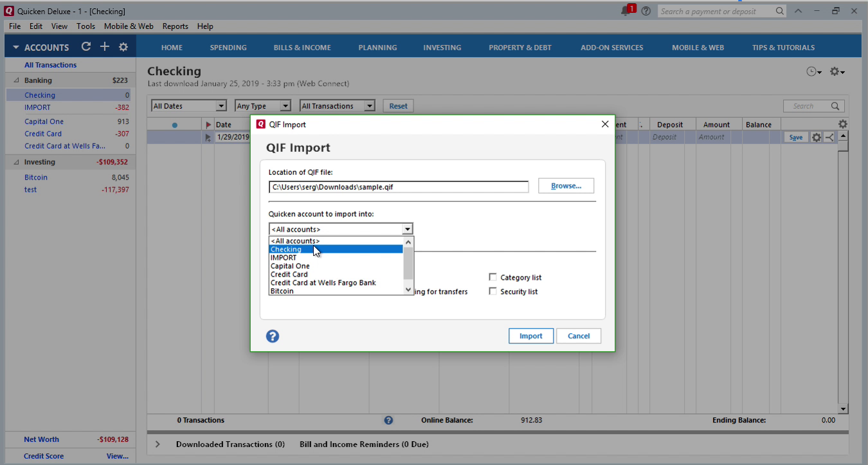
Task: Switch to the BILLS & INCOME tab
Action: (x=302, y=48)
